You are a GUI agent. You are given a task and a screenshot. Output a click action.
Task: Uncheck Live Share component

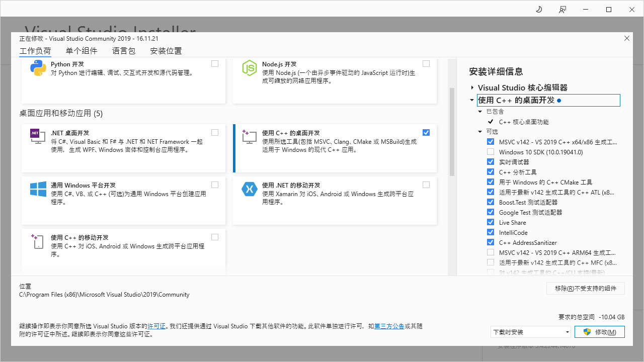(x=491, y=222)
